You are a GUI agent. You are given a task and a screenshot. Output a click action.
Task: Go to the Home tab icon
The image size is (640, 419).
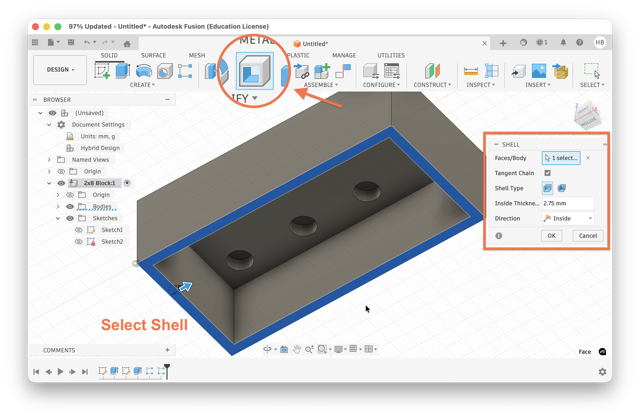127,44
